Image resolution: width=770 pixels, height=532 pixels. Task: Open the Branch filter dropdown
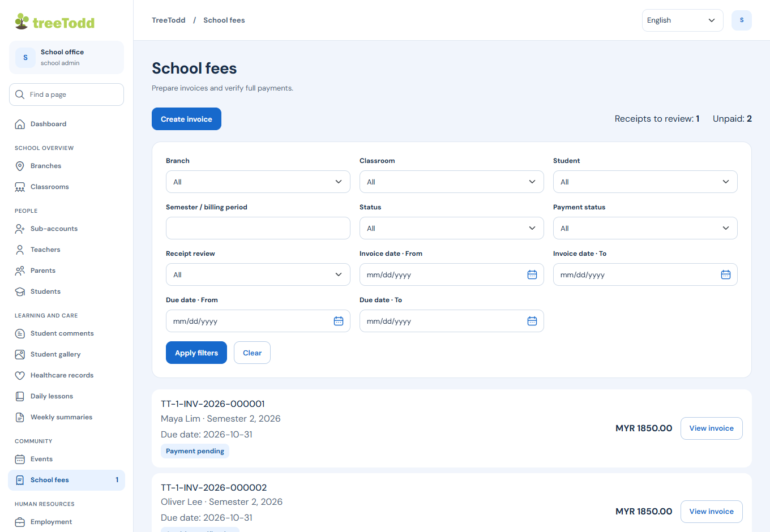coord(258,182)
